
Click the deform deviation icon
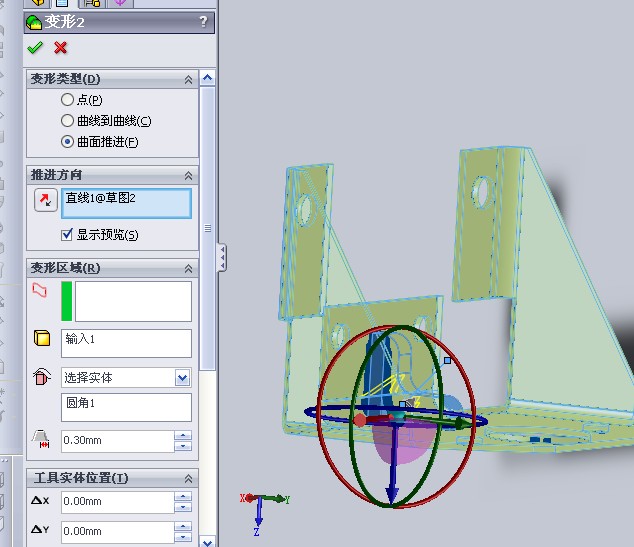(x=41, y=439)
